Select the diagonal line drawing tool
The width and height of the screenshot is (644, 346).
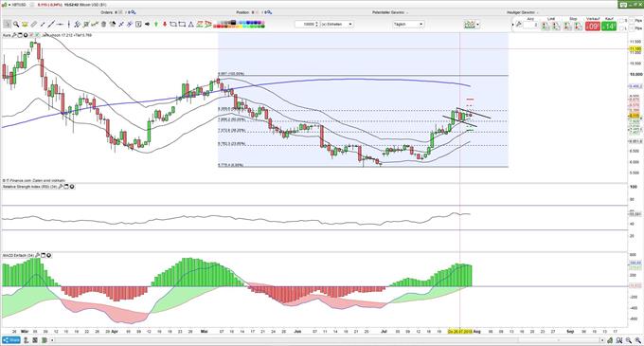pos(51,25)
